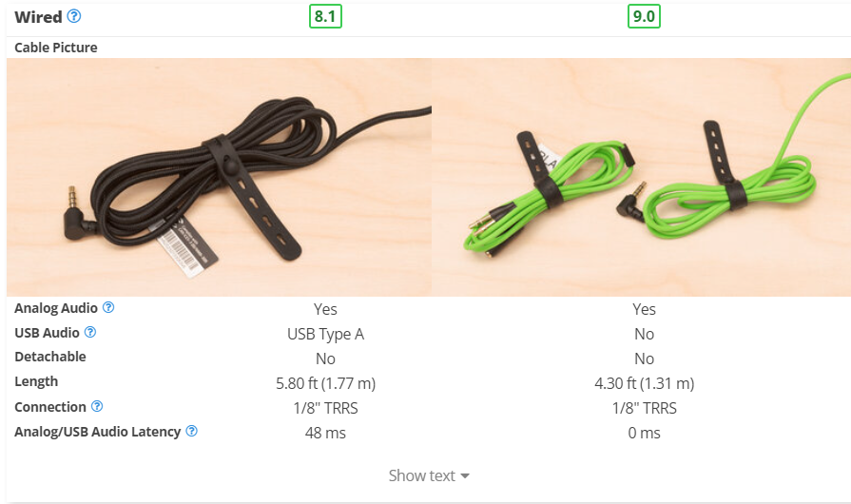The image size is (851, 504).
Task: Select the 48 ms latency value
Action: (x=325, y=433)
